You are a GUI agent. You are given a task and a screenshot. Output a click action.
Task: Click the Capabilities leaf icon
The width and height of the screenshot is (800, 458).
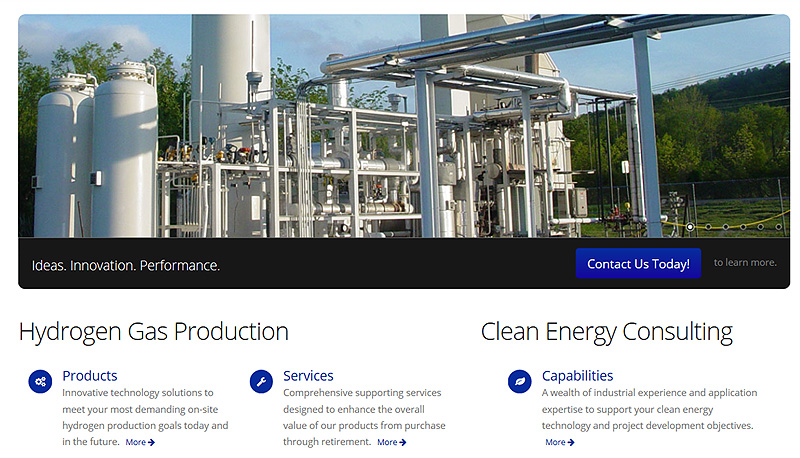coord(520,381)
